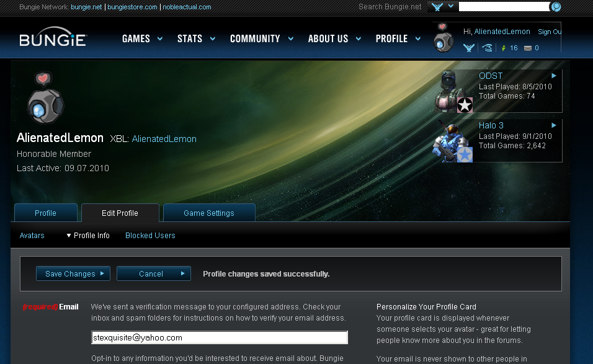This screenshot has width=593, height=364.
Task: Expand the arrow next to PROFILE
Action: pos(418,38)
